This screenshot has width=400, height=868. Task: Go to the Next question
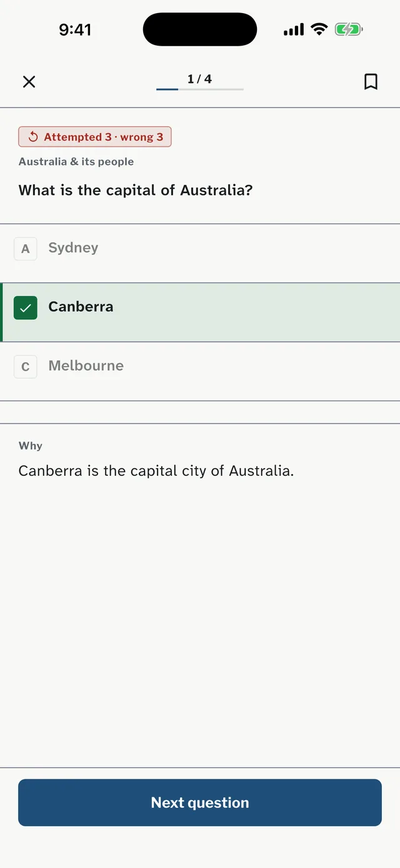tap(200, 802)
